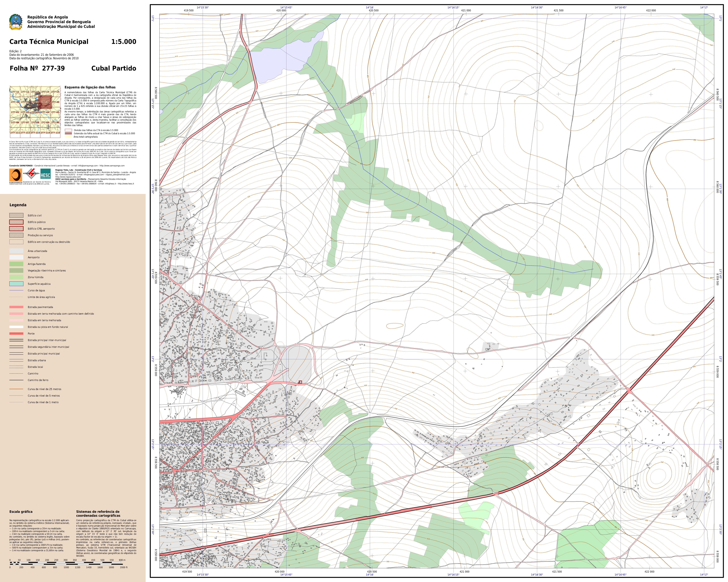
Task: Open the sheet index map thumbnail
Action: click(35, 112)
